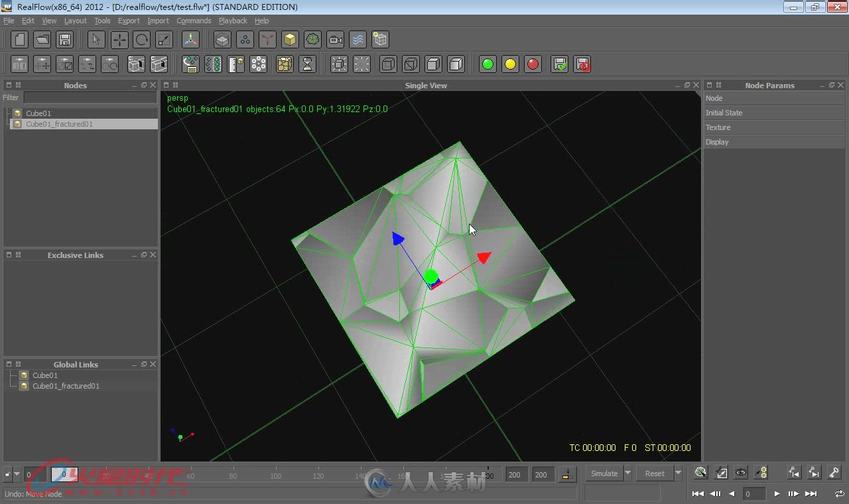The width and height of the screenshot is (849, 504).
Task: Click the fracture tool icon
Action: 285,64
